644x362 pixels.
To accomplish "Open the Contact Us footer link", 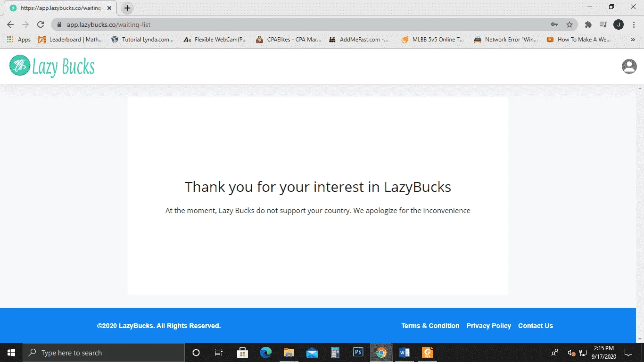I will point(536,326).
